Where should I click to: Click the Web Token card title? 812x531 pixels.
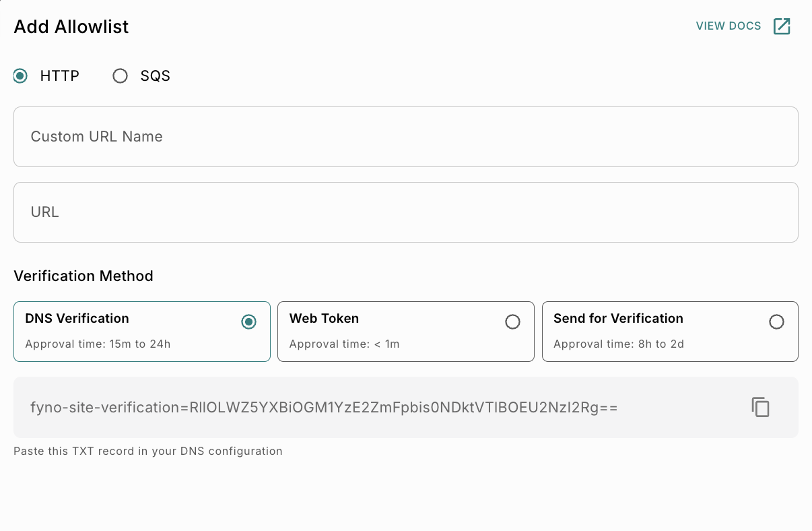point(324,318)
